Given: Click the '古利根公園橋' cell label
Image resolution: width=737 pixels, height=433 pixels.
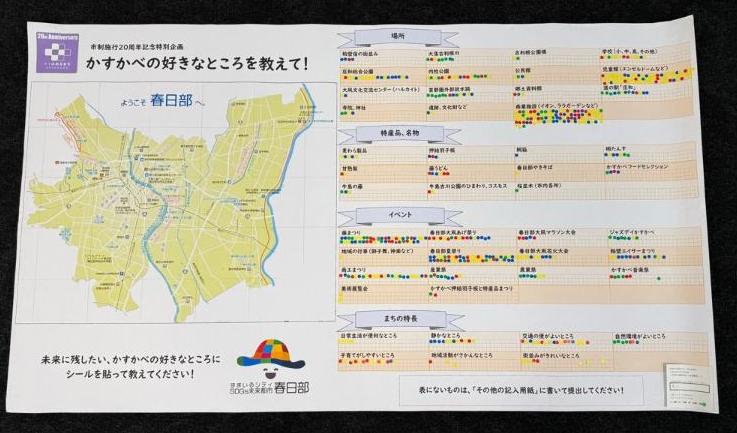Looking at the screenshot, I should 530,52.
